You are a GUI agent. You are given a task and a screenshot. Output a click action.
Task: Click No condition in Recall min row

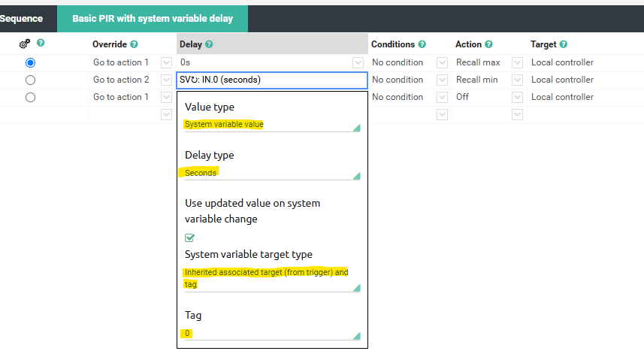click(x=398, y=80)
